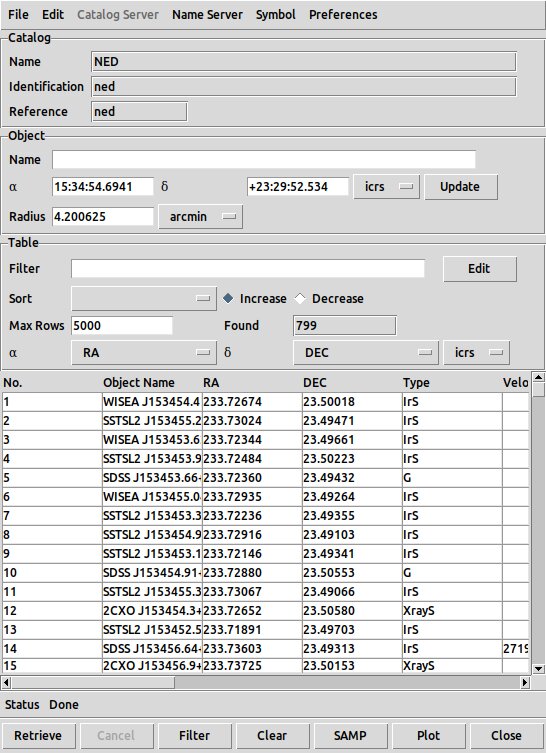Click the Retrieve button
Screen dimensions: 546x753
(38, 735)
